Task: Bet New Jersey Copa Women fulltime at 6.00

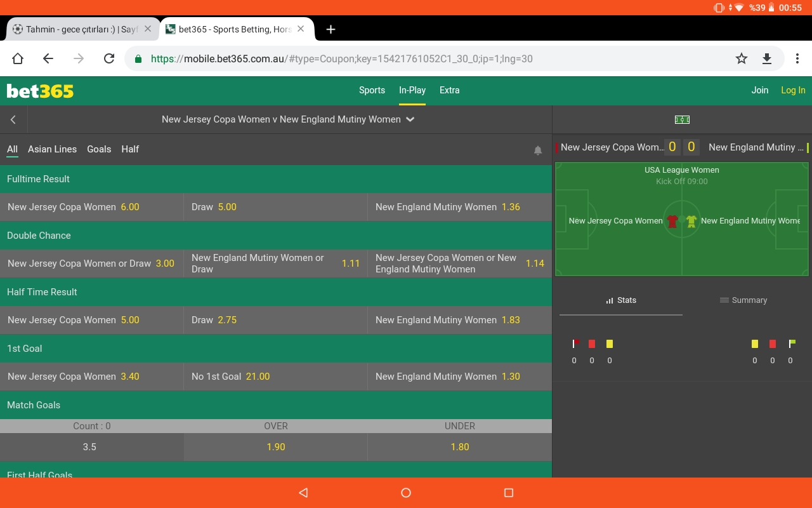Action: [92, 207]
